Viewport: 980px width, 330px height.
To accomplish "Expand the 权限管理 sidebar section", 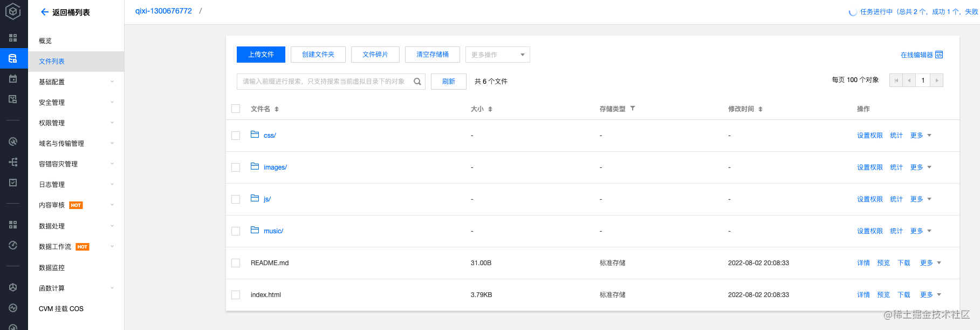I will (x=76, y=123).
